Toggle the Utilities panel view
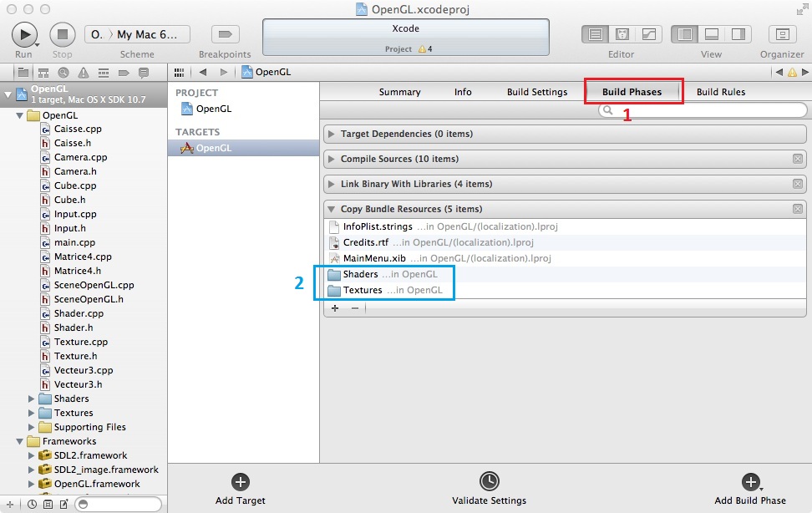The width and height of the screenshot is (812, 513). (738, 35)
